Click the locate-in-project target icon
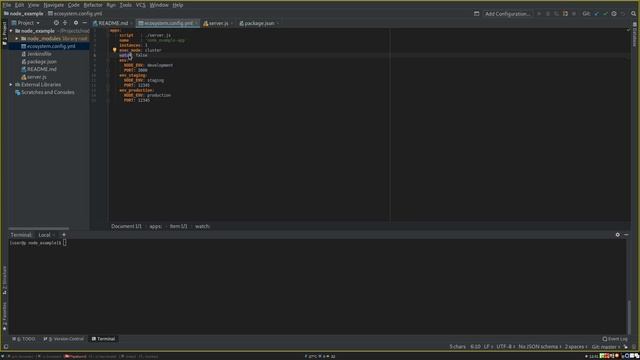Screen dimensions: 640x360 click(56, 23)
